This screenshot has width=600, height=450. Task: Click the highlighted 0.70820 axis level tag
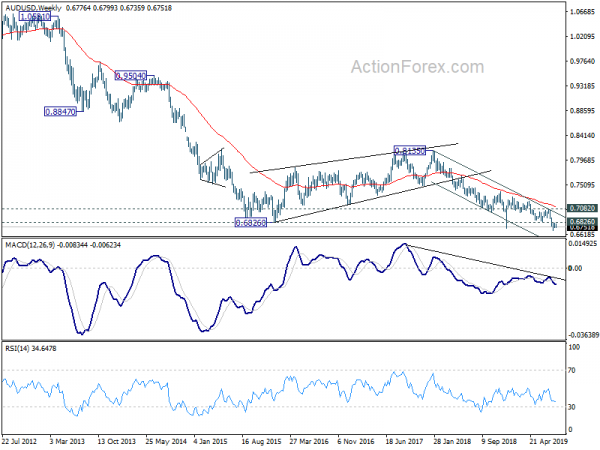pos(582,208)
